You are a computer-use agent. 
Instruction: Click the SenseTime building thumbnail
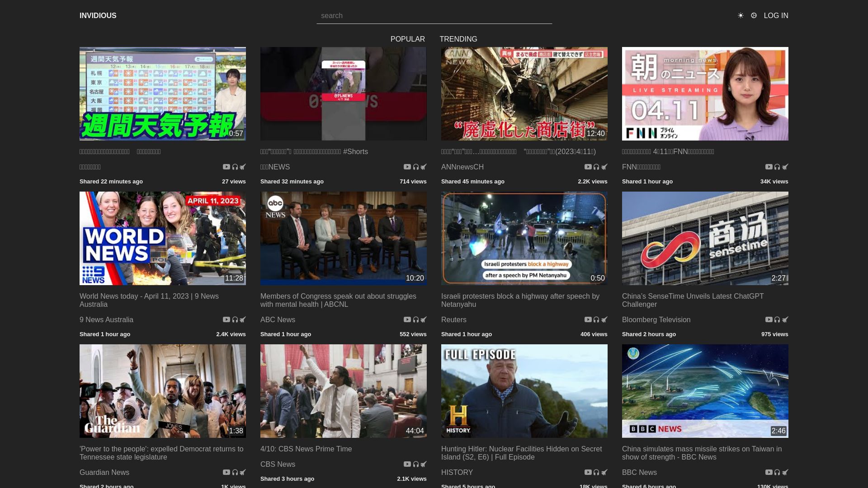pyautogui.click(x=705, y=238)
